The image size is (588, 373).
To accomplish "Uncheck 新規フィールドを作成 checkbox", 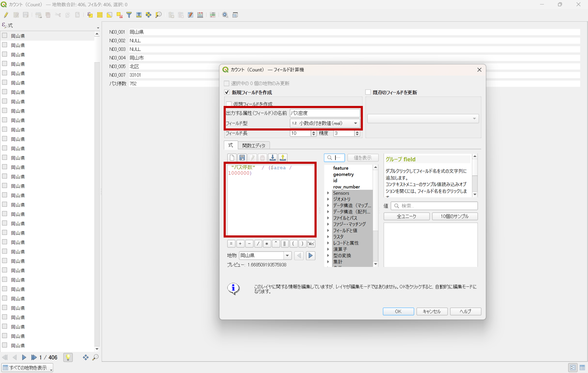I will 227,92.
